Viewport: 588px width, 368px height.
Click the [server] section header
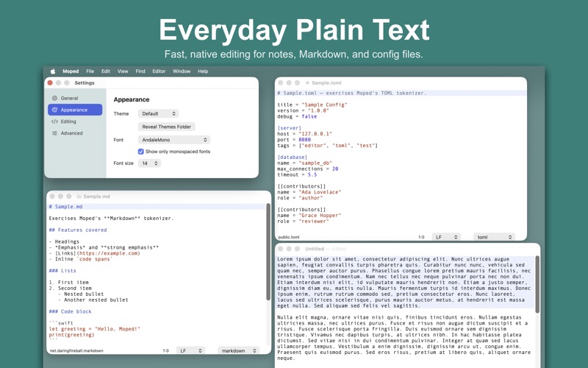point(289,127)
